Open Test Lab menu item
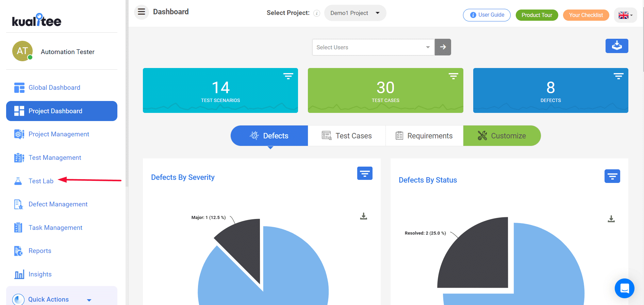Screen dimensions: 644x305 click(41, 181)
